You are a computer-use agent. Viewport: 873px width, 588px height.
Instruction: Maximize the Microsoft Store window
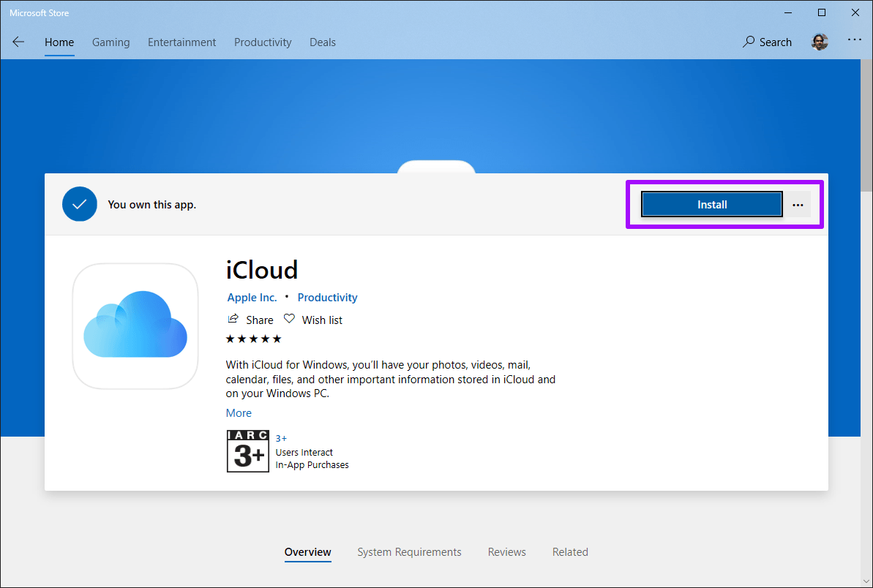pyautogui.click(x=822, y=12)
